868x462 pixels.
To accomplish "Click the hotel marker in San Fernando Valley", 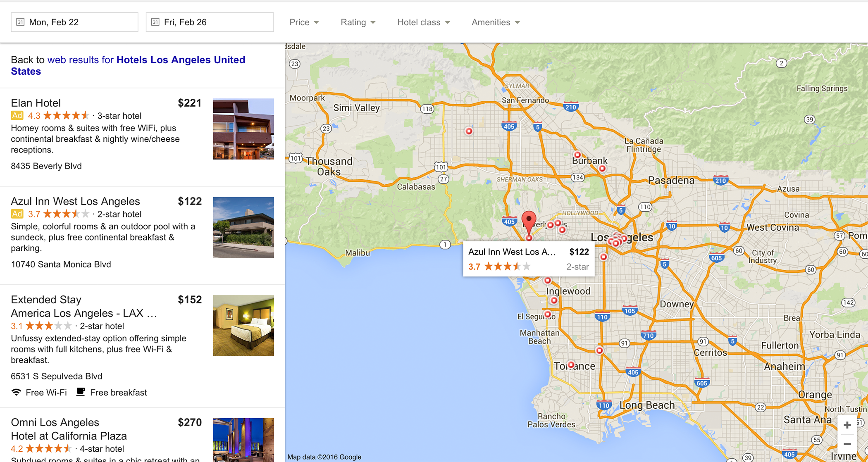I will tap(469, 131).
